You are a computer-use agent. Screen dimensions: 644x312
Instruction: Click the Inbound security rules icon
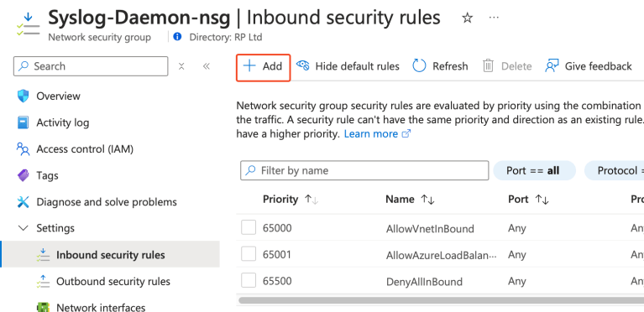click(x=43, y=255)
